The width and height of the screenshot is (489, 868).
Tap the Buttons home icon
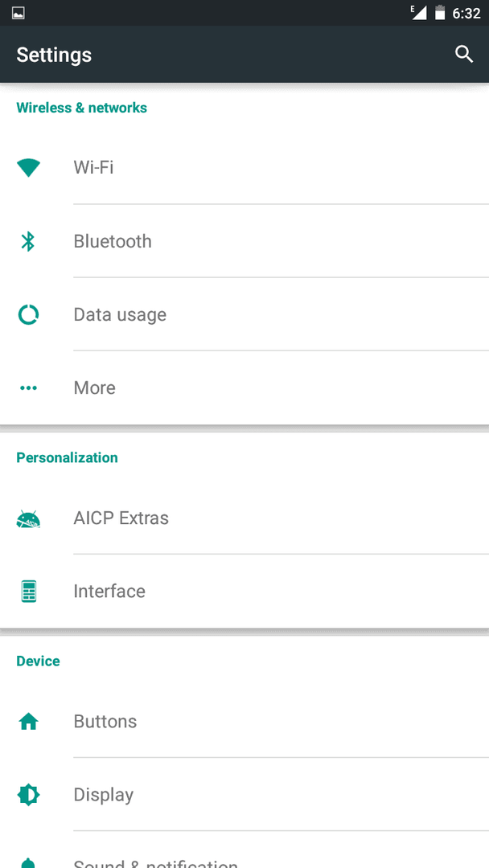(28, 721)
